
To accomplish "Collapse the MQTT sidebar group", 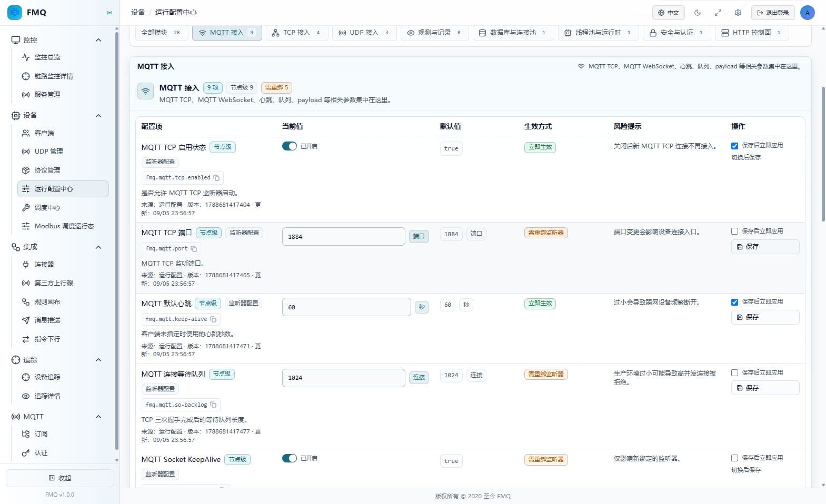I will [98, 417].
